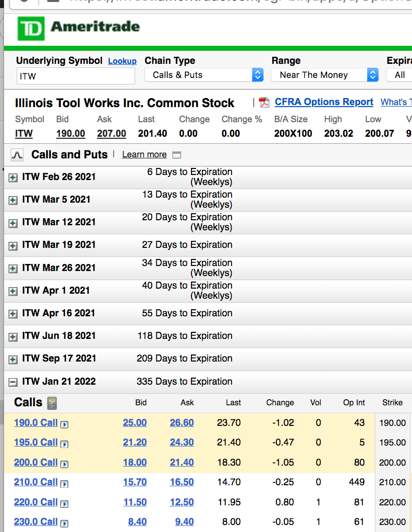Screen dimensions: 412x532
Task: Expand the ITW Mar 5 2021 chain
Action: pos(13,200)
